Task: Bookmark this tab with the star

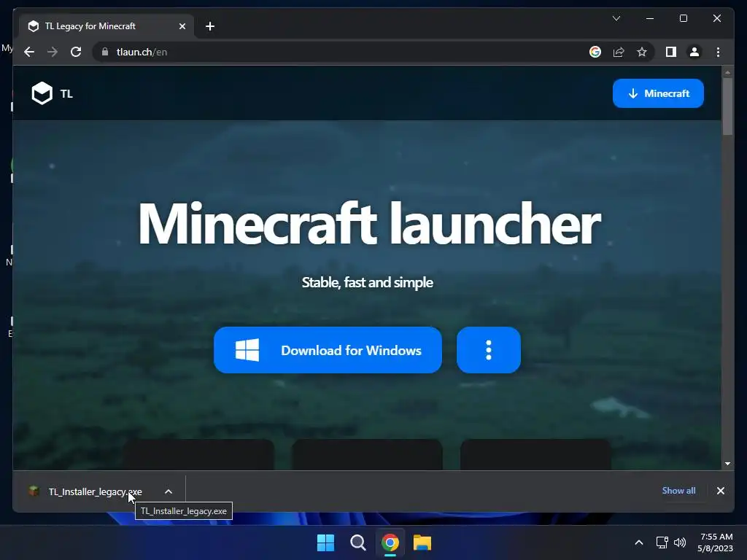Action: pyautogui.click(x=642, y=52)
